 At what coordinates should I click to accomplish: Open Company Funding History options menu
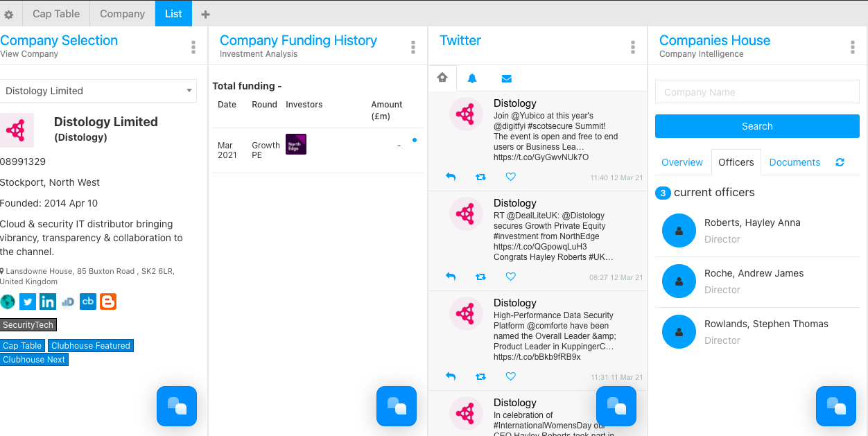(413, 47)
